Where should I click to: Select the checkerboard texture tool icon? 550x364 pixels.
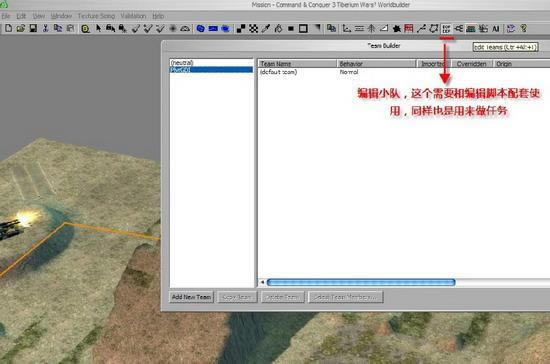click(x=254, y=29)
